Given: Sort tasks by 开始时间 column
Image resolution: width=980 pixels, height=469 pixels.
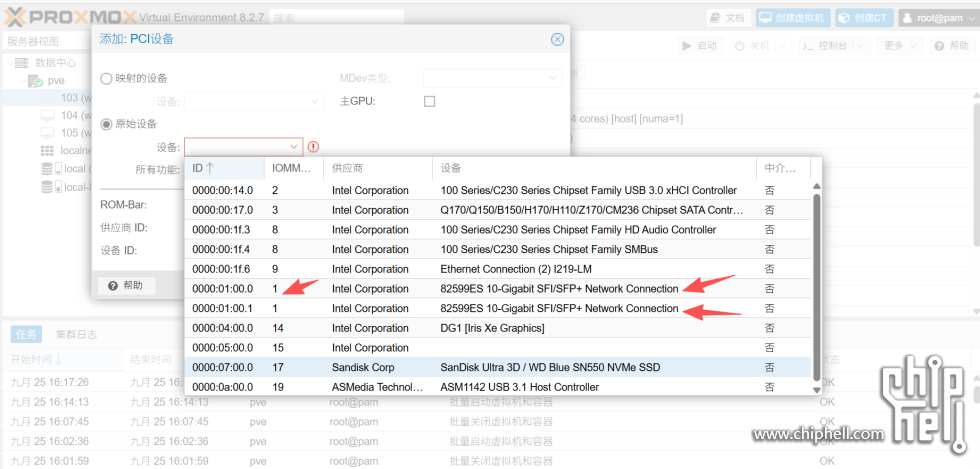Looking at the screenshot, I should click(x=62, y=360).
